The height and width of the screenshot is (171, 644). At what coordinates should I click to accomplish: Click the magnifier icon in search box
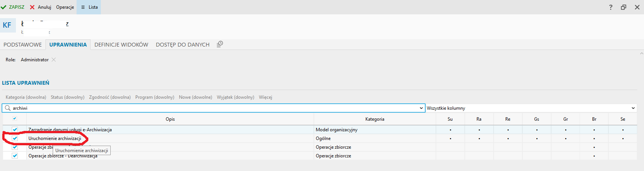(8, 108)
